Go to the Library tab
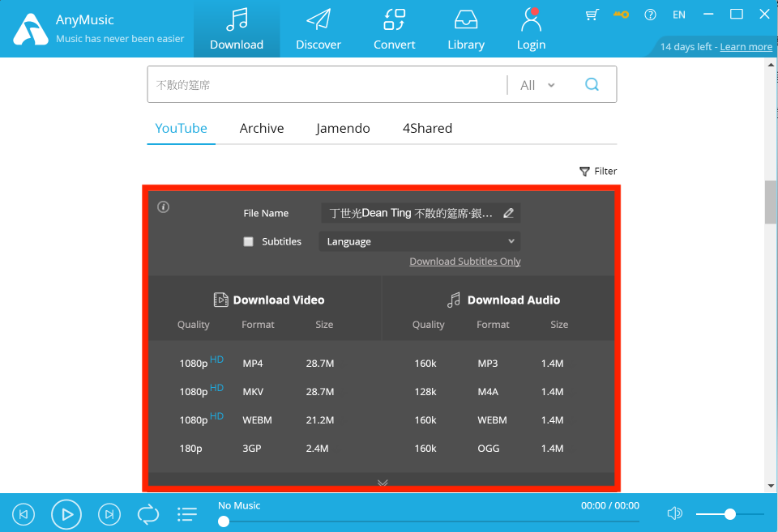This screenshot has height=532, width=778. pyautogui.click(x=466, y=29)
